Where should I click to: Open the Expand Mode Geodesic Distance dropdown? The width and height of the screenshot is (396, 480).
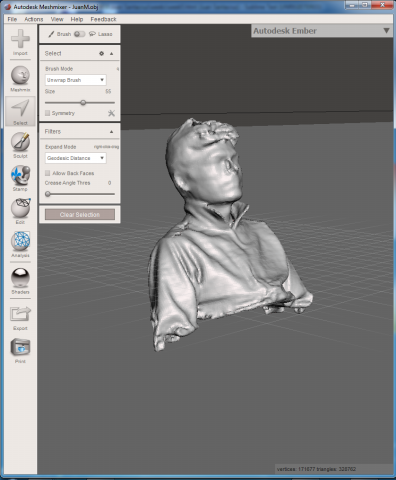76,158
